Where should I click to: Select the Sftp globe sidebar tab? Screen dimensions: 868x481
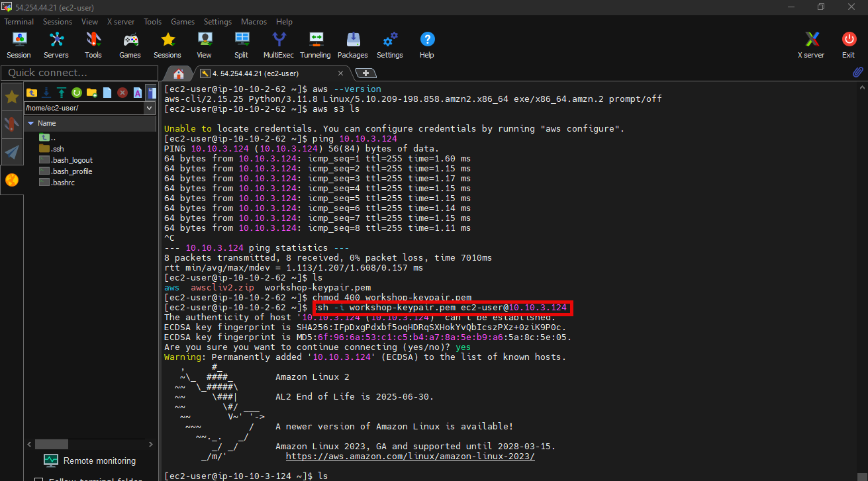(x=12, y=180)
